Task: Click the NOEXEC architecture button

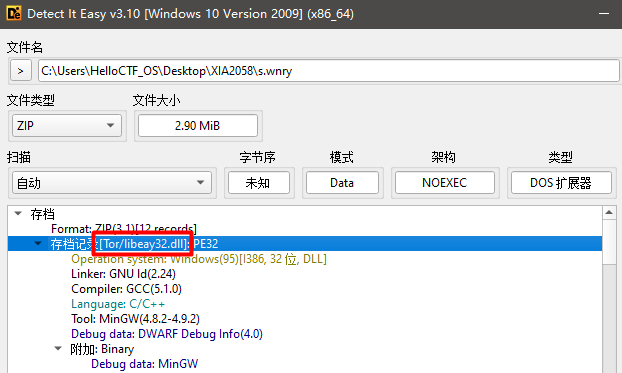Action: (x=445, y=183)
